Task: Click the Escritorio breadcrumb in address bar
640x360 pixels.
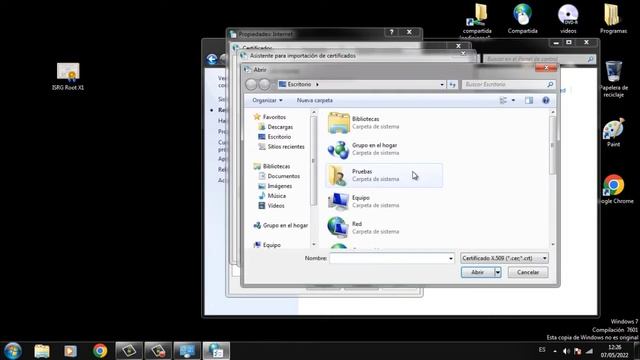Action: pyautogui.click(x=299, y=84)
